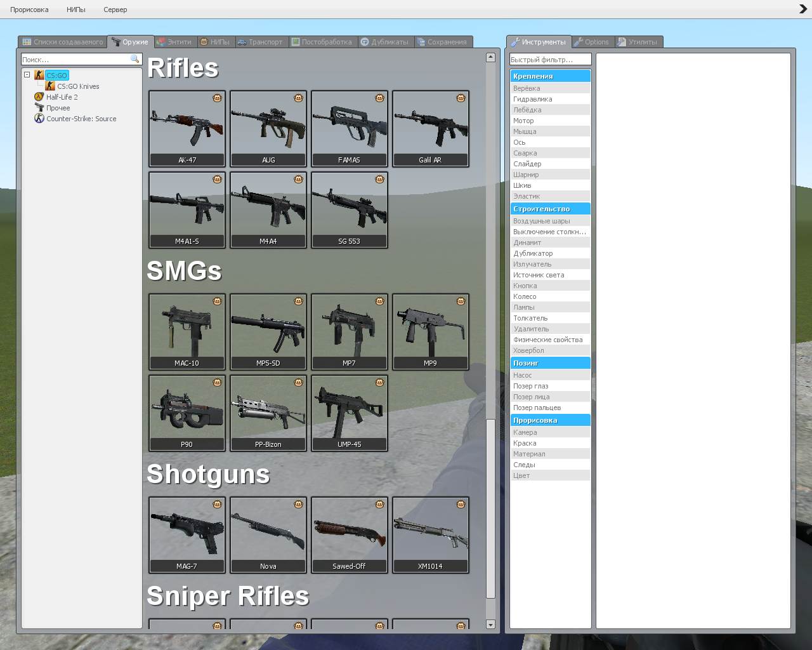Select the "Камера" tool
This screenshot has width=812, height=650.
tap(551, 432)
